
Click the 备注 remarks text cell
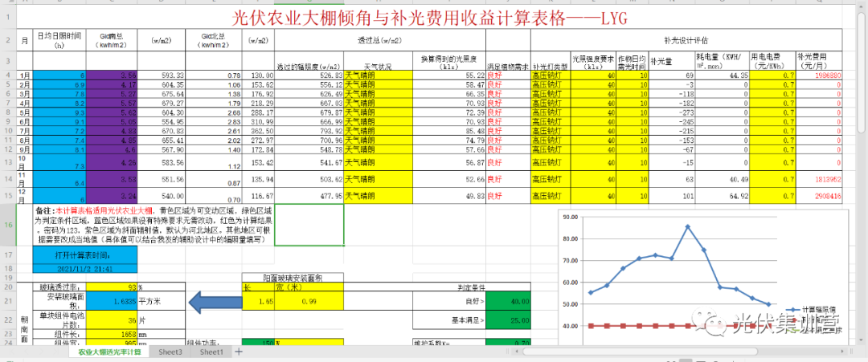[154, 226]
